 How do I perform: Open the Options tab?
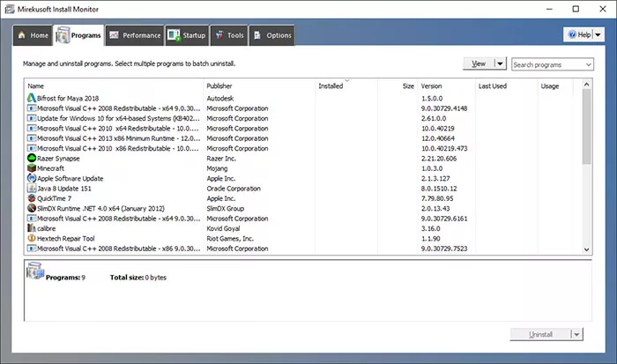coord(271,35)
